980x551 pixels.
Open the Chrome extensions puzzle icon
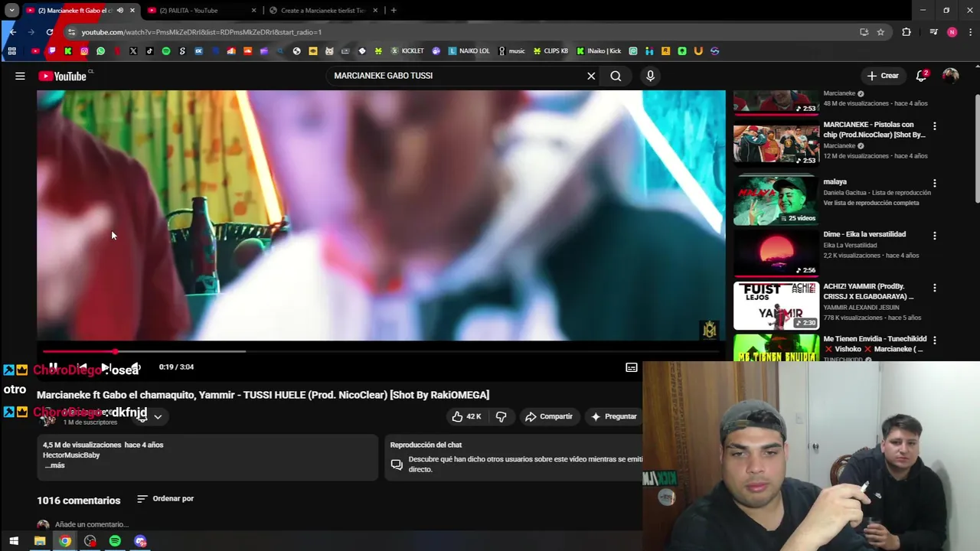906,32
